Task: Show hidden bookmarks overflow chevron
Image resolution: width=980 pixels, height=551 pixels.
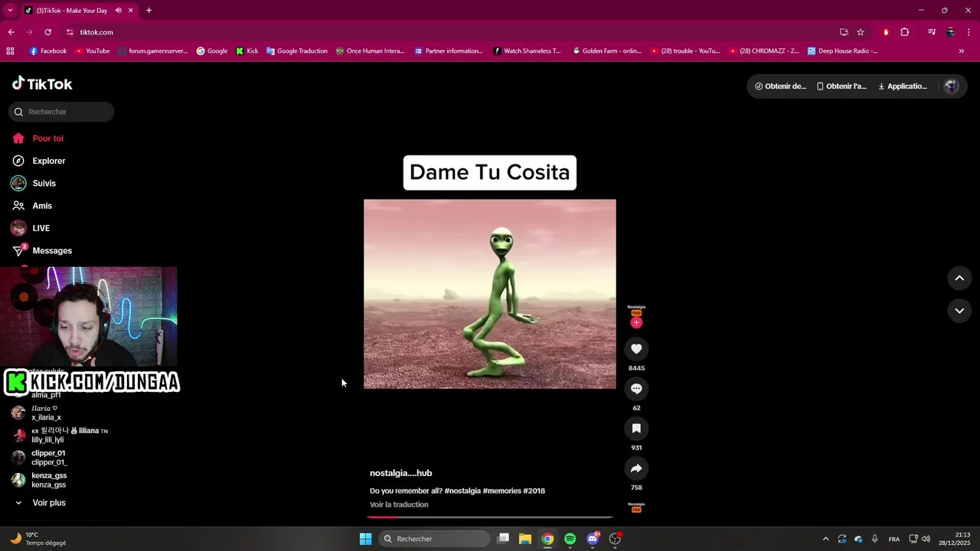Action: pos(962,51)
